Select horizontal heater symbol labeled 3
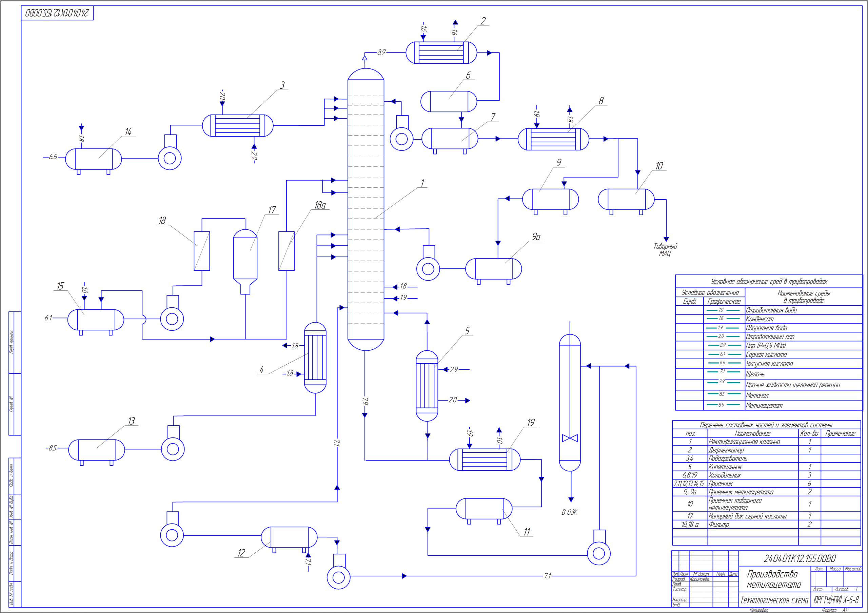The width and height of the screenshot is (868, 613). (x=238, y=125)
